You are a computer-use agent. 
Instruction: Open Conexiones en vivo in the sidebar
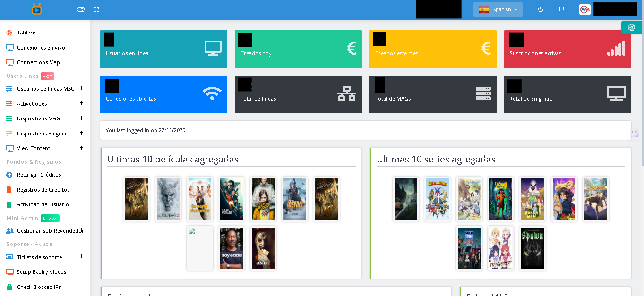(41, 48)
